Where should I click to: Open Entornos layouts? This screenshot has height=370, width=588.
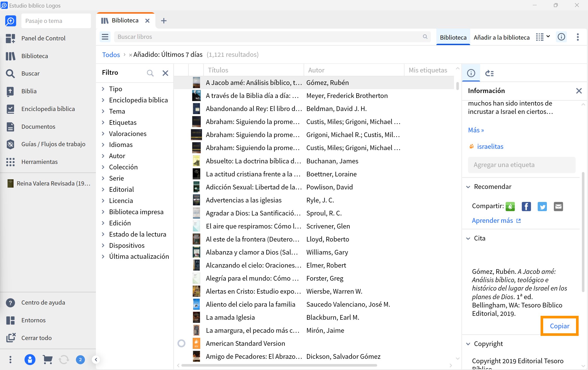coord(26,320)
